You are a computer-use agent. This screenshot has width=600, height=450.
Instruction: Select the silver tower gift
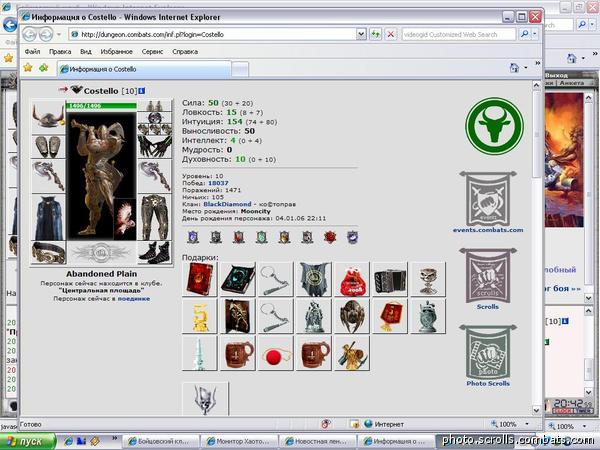tap(199, 354)
